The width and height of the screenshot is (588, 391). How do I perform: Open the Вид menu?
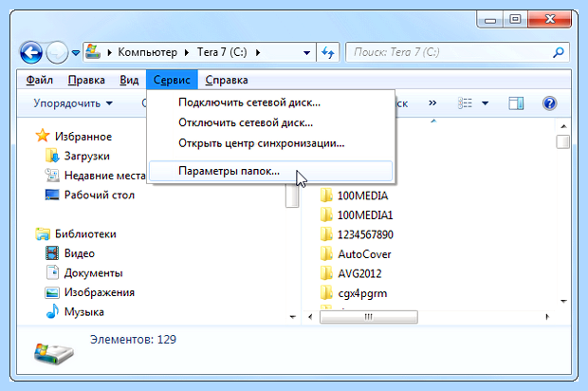(x=129, y=80)
